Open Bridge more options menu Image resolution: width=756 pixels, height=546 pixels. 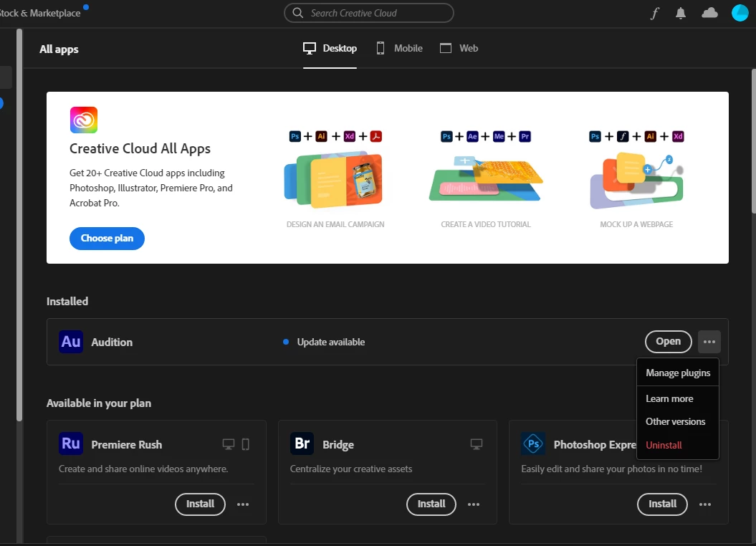(x=474, y=504)
